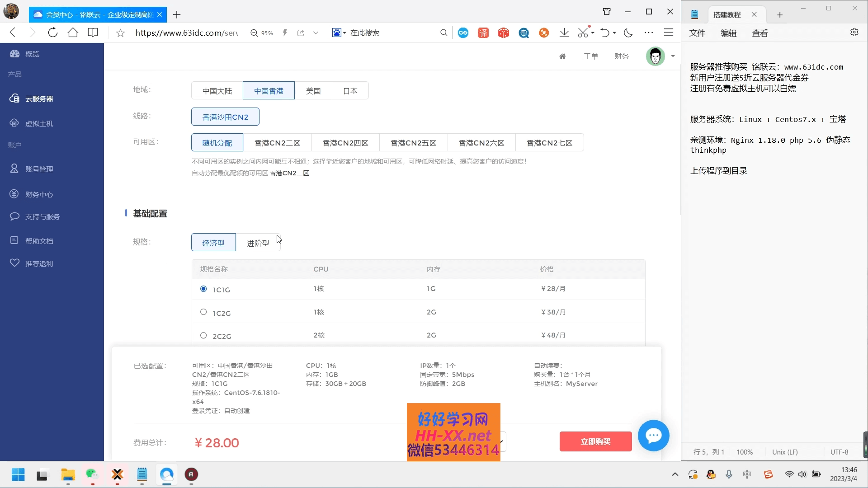Open the three-dots more tools icon

pos(648,33)
